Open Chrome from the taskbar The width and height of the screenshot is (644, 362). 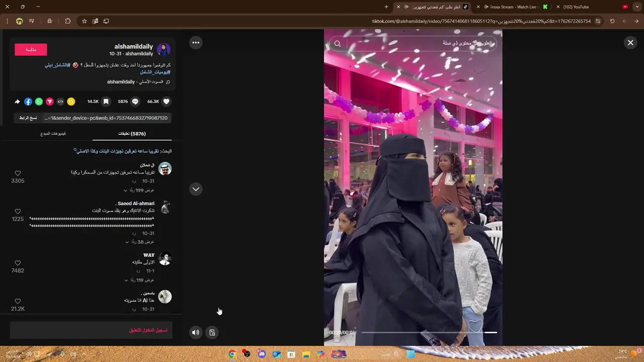[x=232, y=354]
